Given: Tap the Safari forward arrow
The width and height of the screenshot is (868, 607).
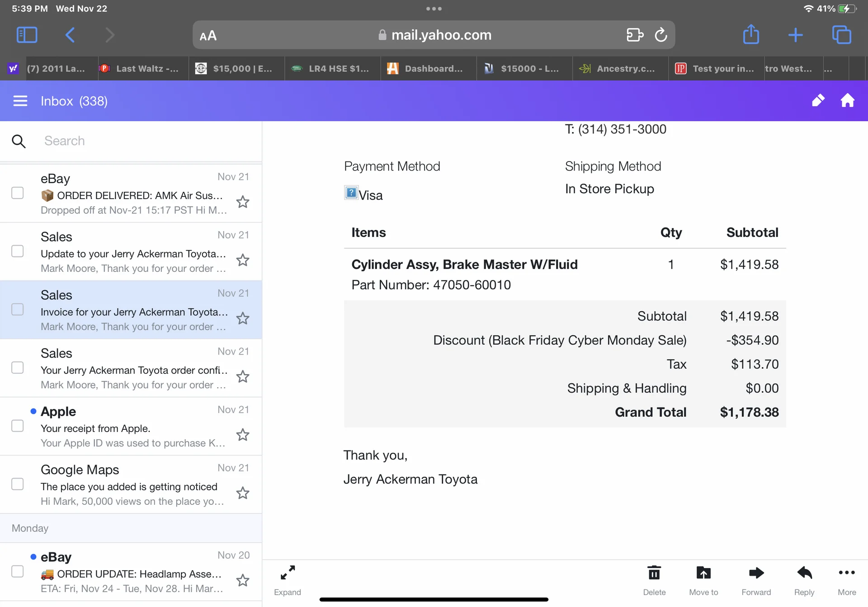Looking at the screenshot, I should 110,35.
